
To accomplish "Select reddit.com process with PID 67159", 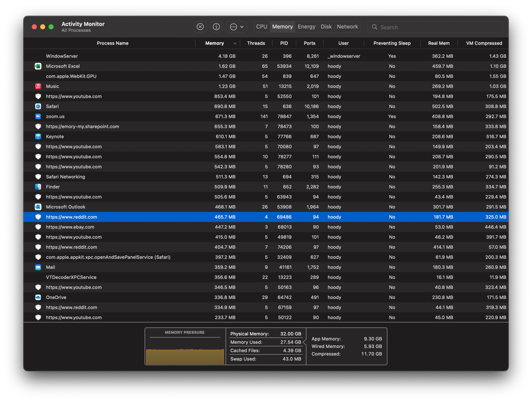I will (x=266, y=307).
